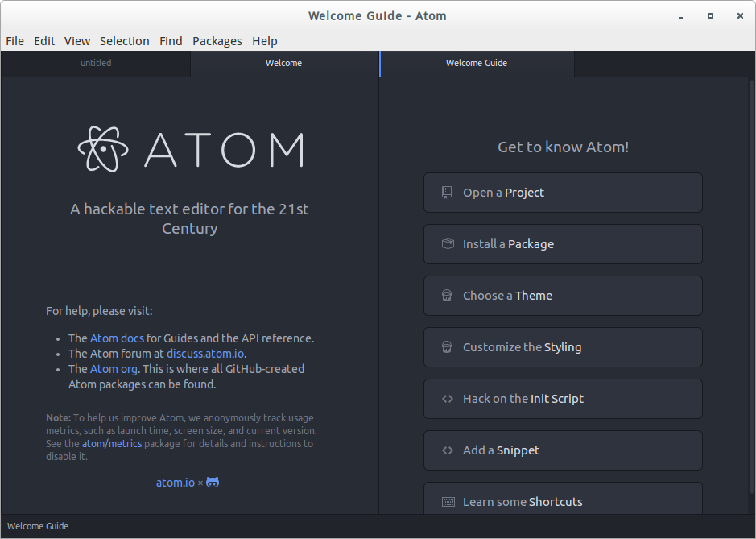
Task: Click the Get to know Atom! heading
Action: click(563, 147)
